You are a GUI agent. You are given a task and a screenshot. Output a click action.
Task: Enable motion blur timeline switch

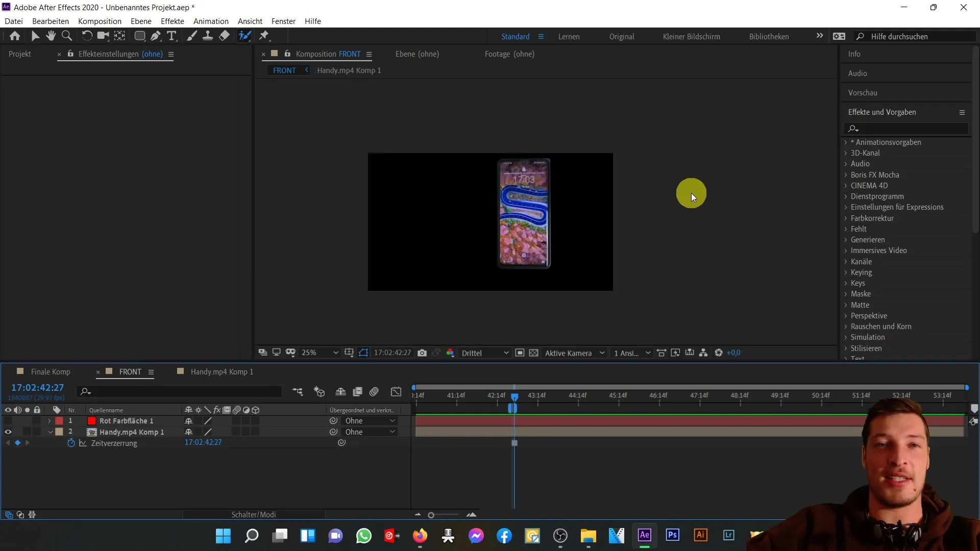374,392
